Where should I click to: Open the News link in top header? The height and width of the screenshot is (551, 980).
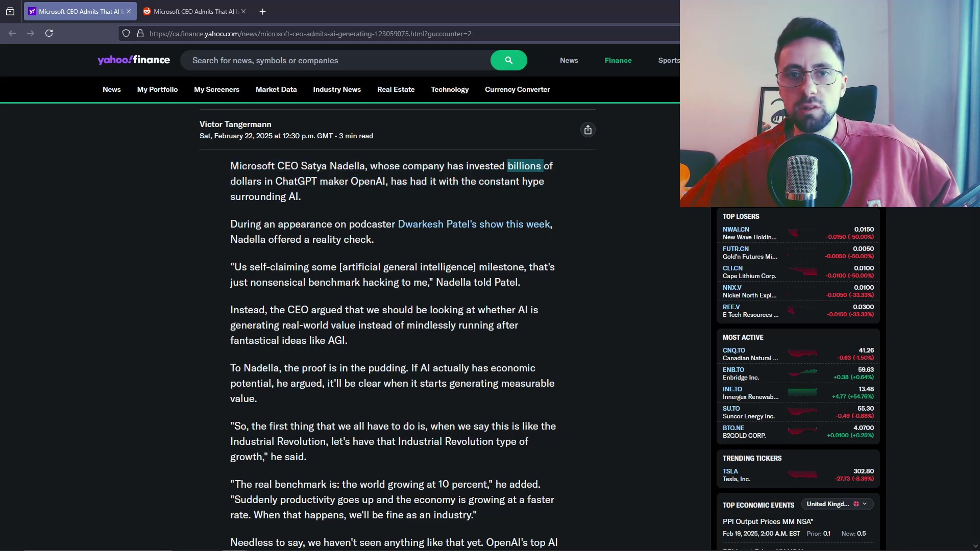[x=569, y=60]
